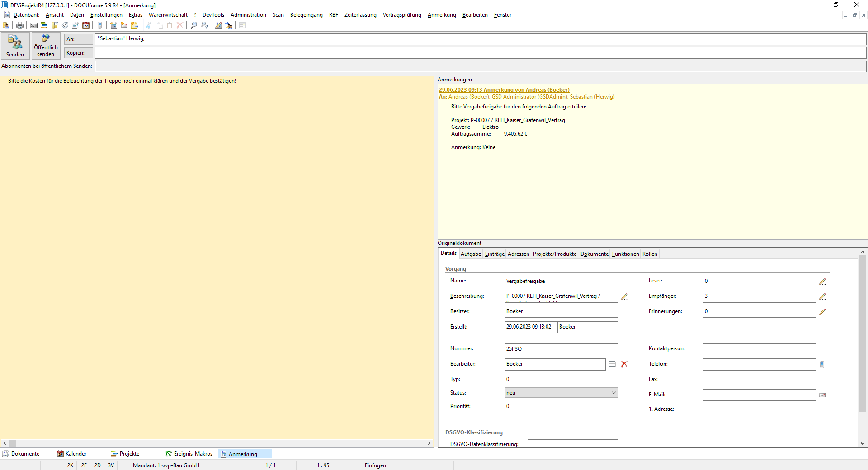Click the project bars toolbar icon
The height and width of the screenshot is (470, 868).
point(44,25)
